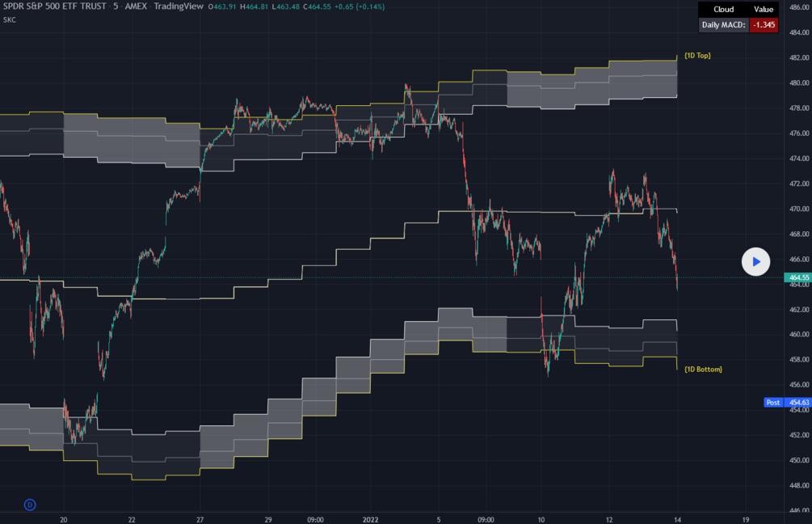This screenshot has width=812, height=524.
Task: Click the 14 date axis label
Action: coord(677,519)
